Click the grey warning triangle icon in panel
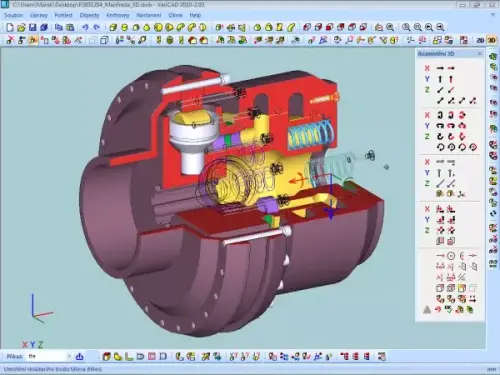The image size is (500, 375). tap(427, 310)
